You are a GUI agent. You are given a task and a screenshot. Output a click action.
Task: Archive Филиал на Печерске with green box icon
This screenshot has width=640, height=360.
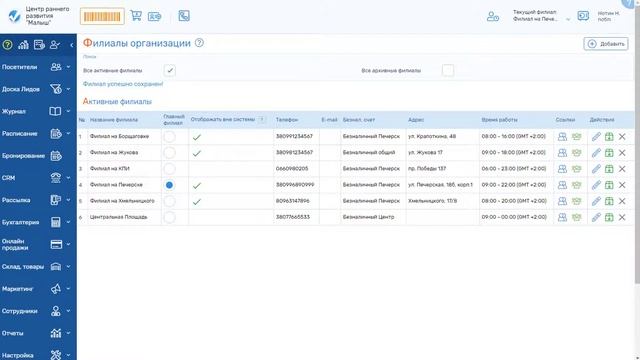tap(609, 185)
